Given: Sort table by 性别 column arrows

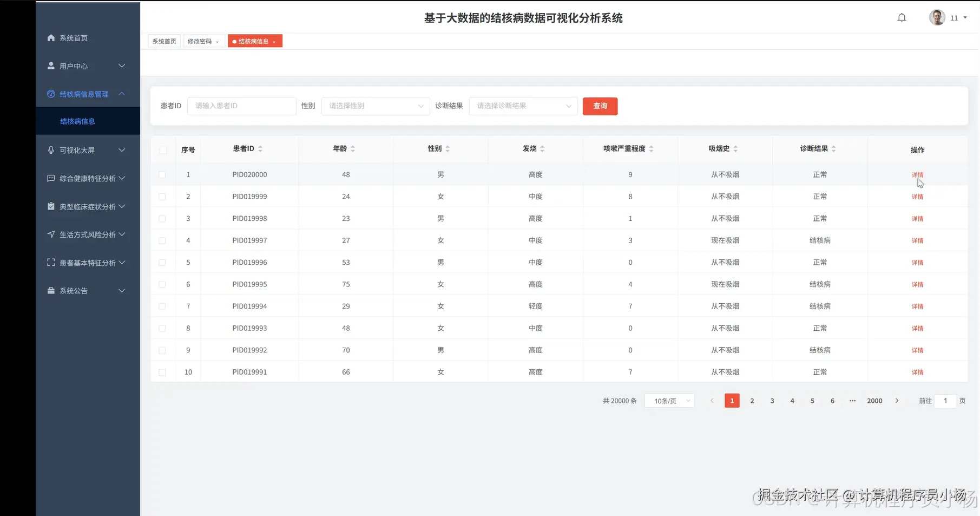Looking at the screenshot, I should pos(448,149).
